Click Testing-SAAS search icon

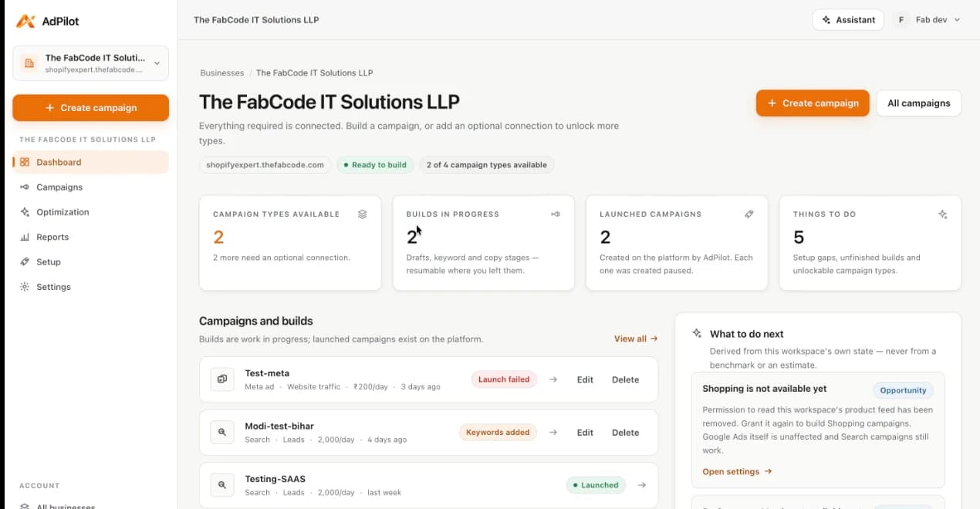point(222,485)
